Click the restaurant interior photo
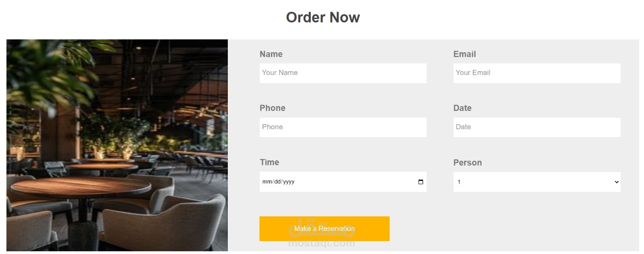 pyautogui.click(x=117, y=145)
